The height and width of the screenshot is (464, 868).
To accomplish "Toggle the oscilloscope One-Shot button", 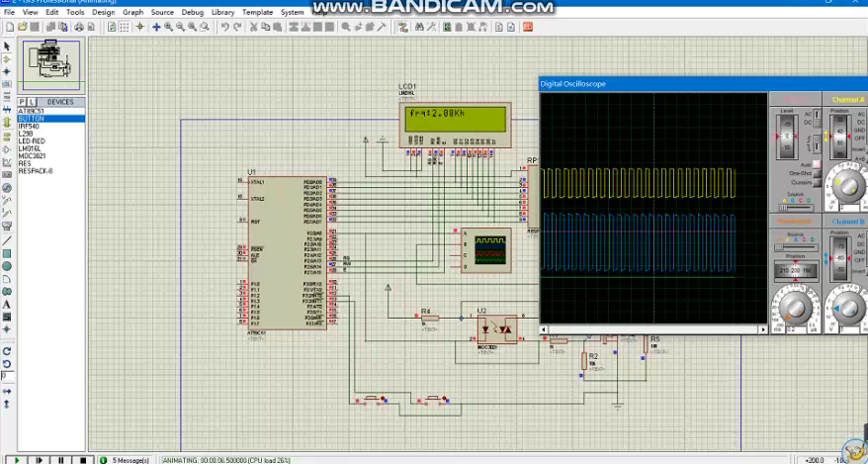I will tap(817, 174).
